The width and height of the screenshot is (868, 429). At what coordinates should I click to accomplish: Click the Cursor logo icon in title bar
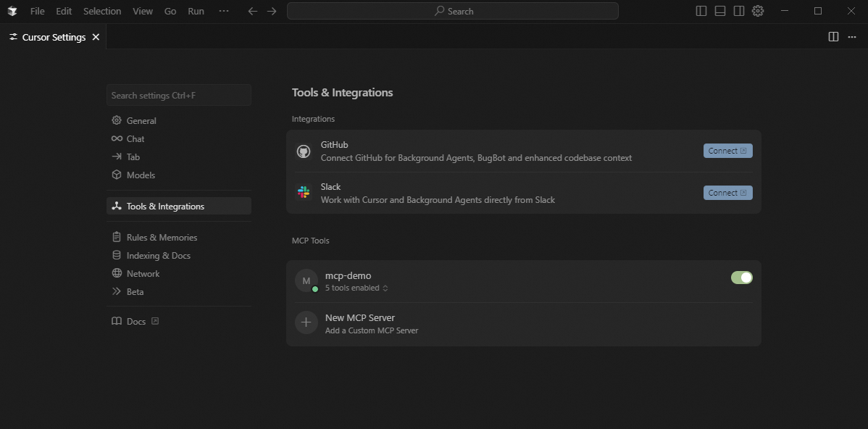coord(11,11)
